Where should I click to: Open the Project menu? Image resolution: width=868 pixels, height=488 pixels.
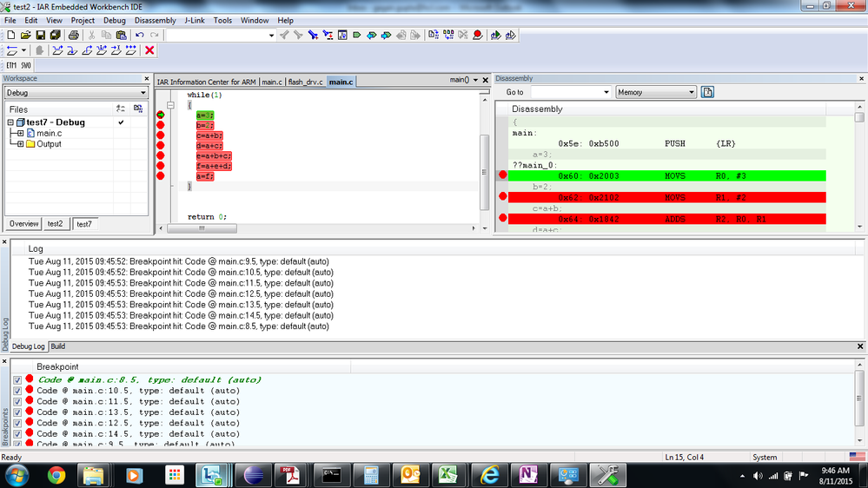[x=83, y=21]
